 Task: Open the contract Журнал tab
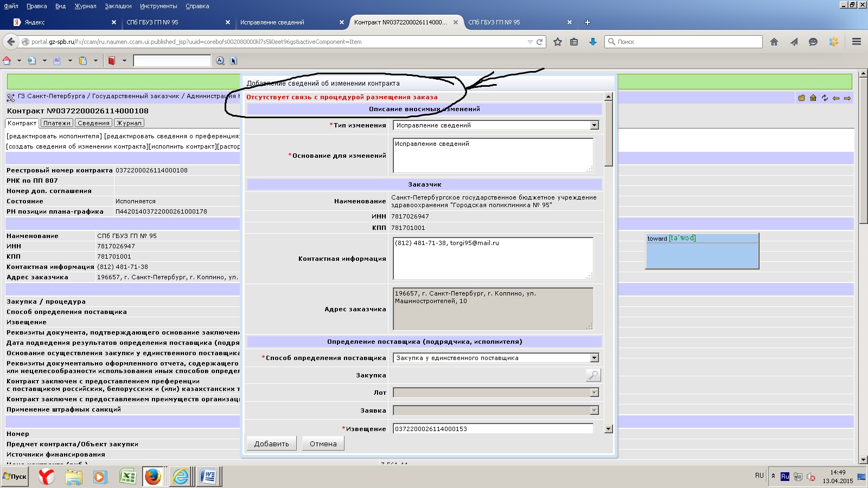[129, 123]
